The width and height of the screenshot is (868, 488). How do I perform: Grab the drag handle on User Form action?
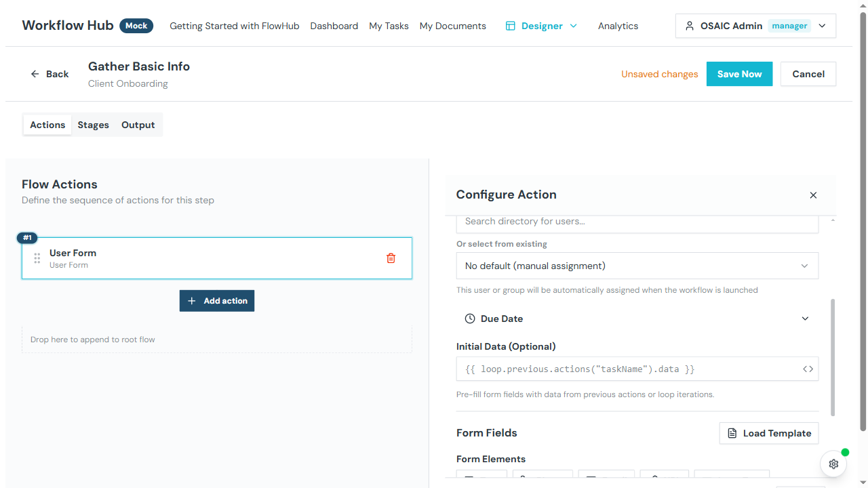coord(37,258)
